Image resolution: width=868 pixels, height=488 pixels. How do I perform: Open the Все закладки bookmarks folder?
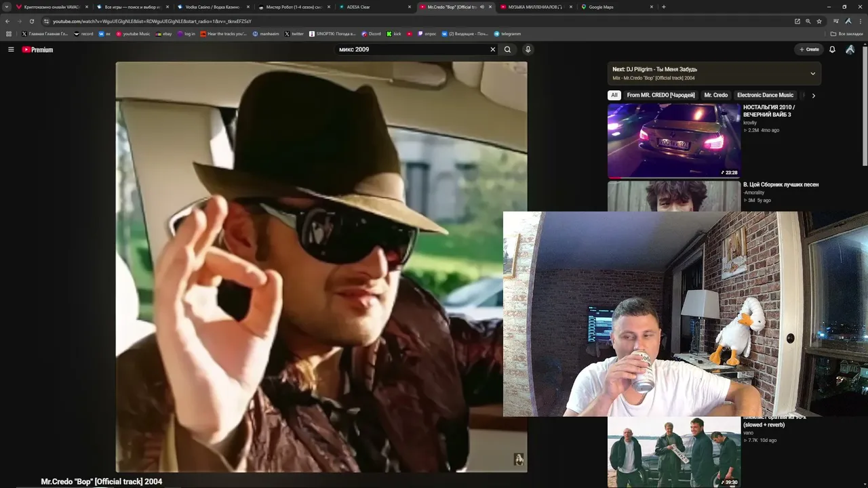click(x=847, y=34)
